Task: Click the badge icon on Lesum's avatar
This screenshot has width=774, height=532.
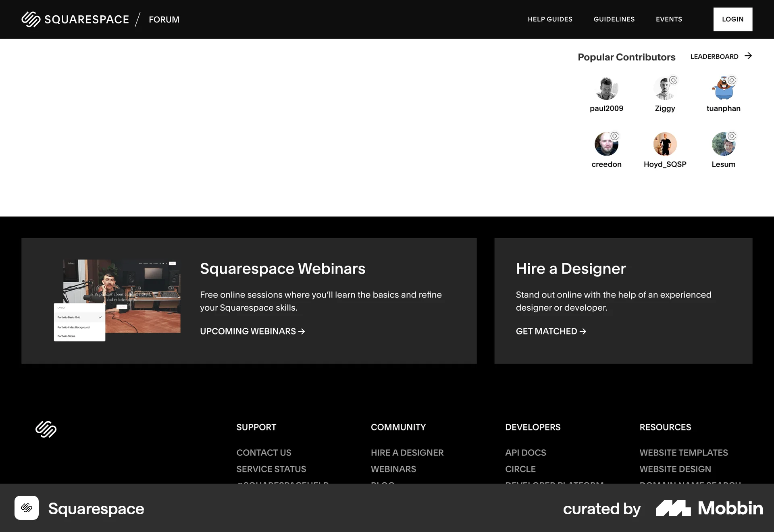Action: click(x=731, y=135)
